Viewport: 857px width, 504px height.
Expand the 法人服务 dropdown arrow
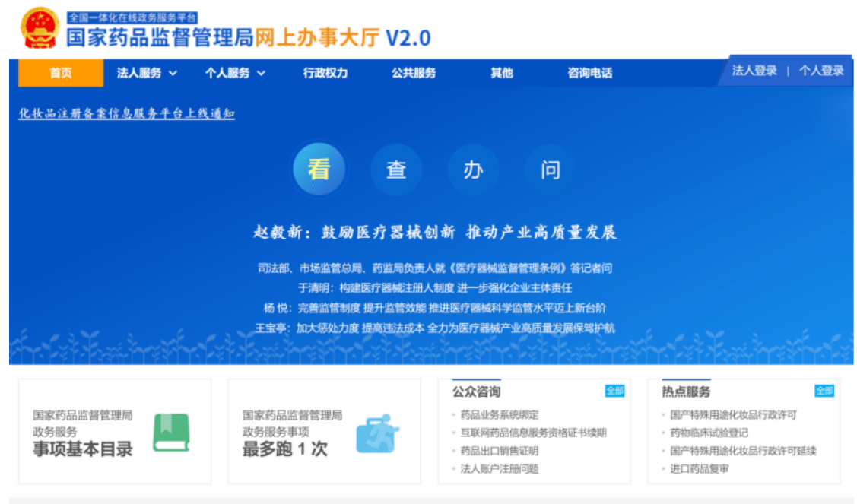tap(173, 73)
